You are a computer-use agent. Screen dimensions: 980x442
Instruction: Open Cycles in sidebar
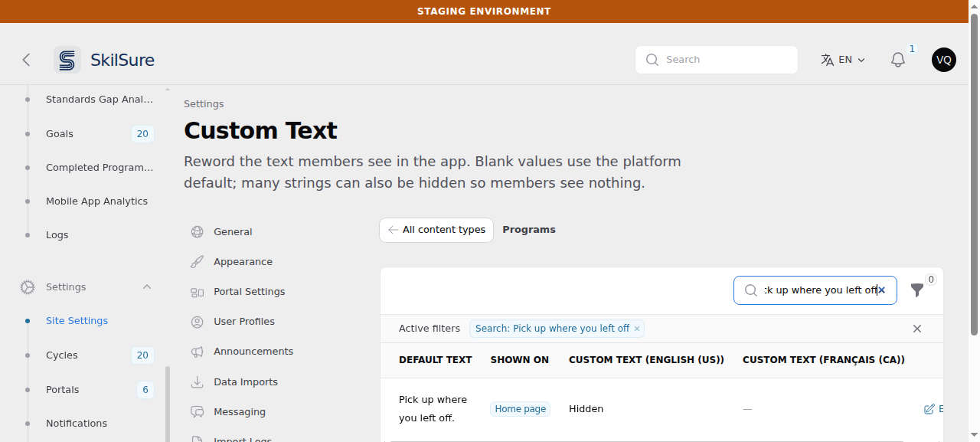62,355
